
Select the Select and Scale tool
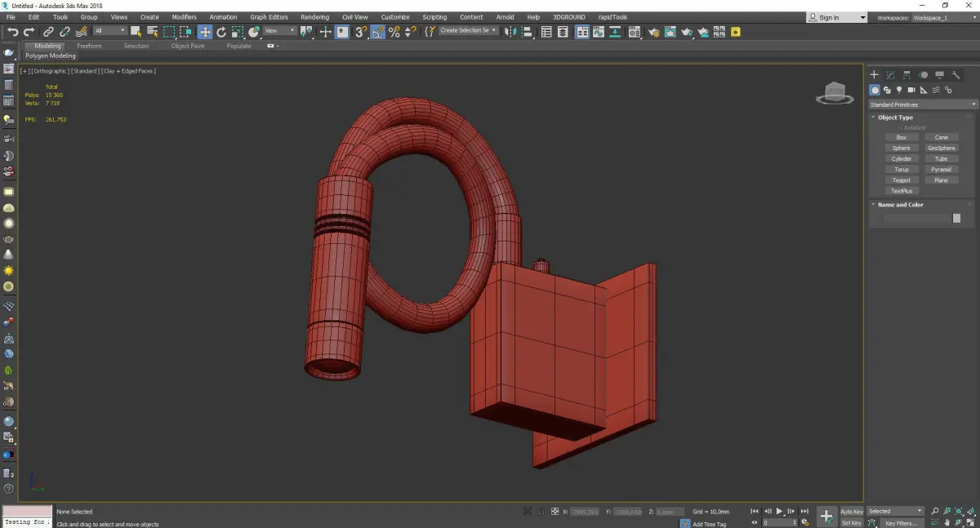tap(237, 32)
